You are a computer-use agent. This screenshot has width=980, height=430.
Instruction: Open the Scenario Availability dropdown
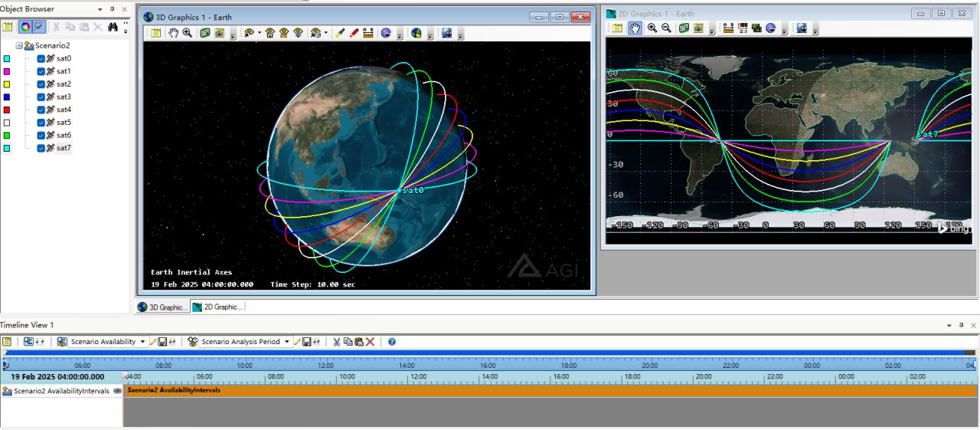142,342
